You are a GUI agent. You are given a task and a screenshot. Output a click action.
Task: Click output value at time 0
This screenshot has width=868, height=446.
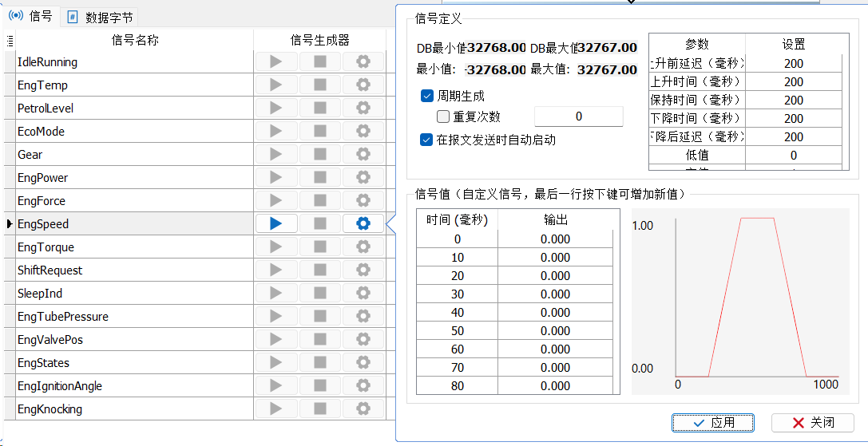pos(555,239)
